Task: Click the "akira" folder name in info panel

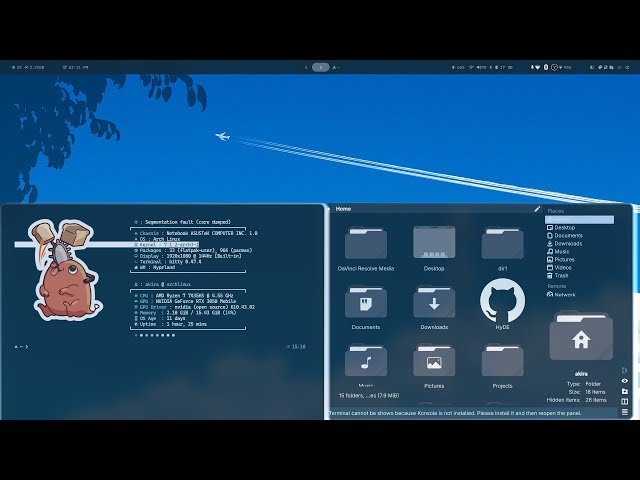Action: 581,374
